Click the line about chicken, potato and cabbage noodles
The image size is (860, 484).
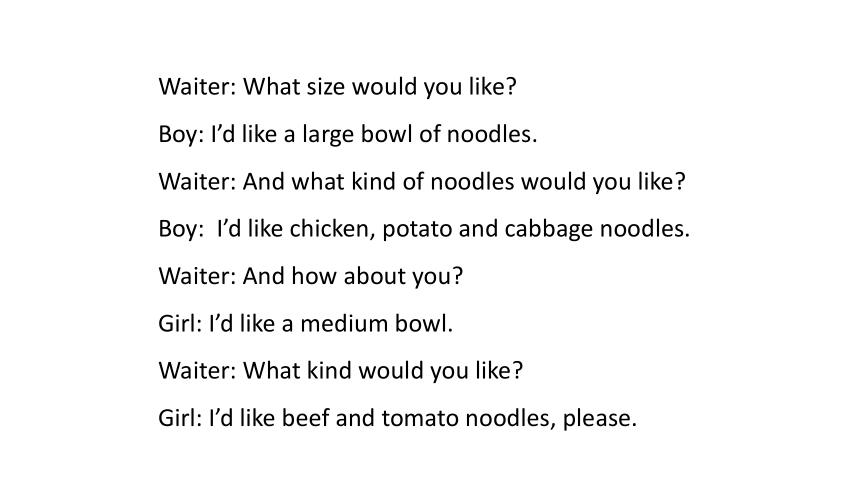click(424, 229)
